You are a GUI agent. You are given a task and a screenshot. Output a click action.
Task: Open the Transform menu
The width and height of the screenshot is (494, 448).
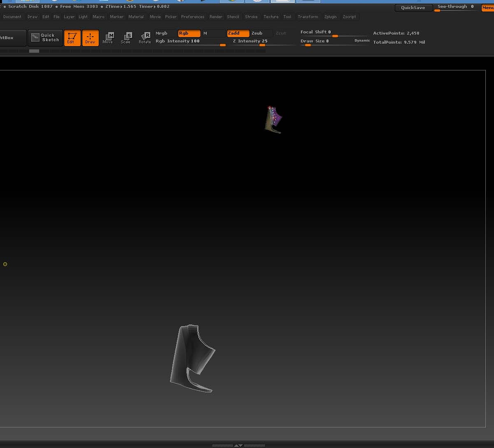point(308,17)
